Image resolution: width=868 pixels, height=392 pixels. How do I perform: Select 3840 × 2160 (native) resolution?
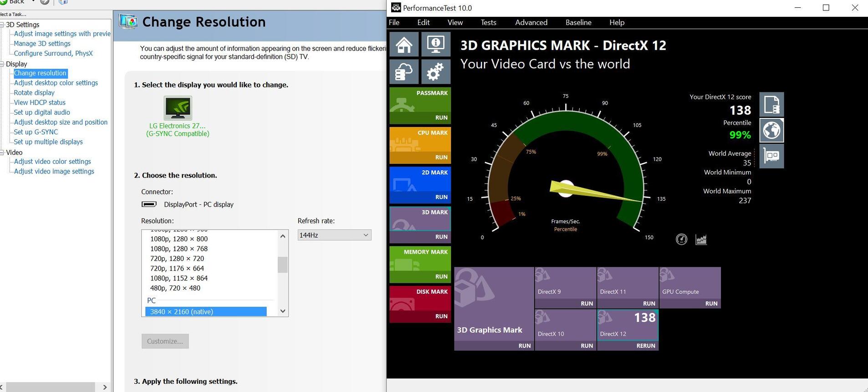(x=206, y=311)
